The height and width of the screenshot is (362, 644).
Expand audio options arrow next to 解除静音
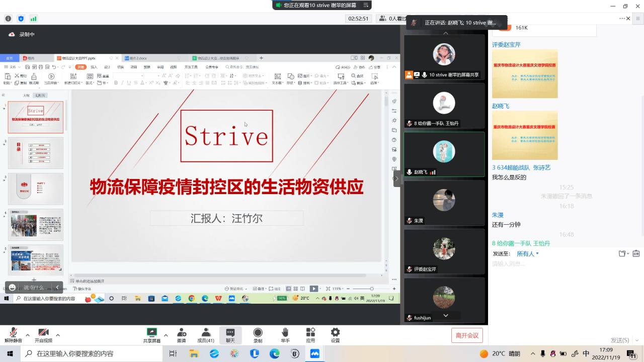(x=28, y=335)
